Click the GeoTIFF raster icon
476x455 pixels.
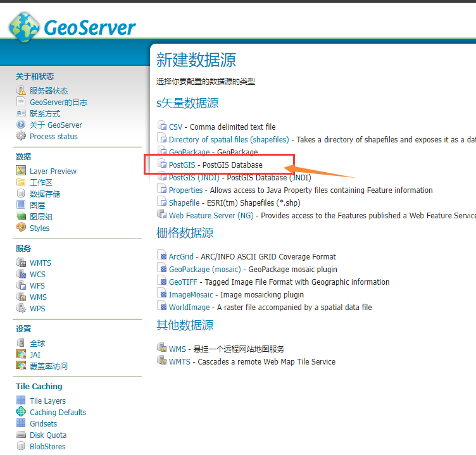point(162,281)
